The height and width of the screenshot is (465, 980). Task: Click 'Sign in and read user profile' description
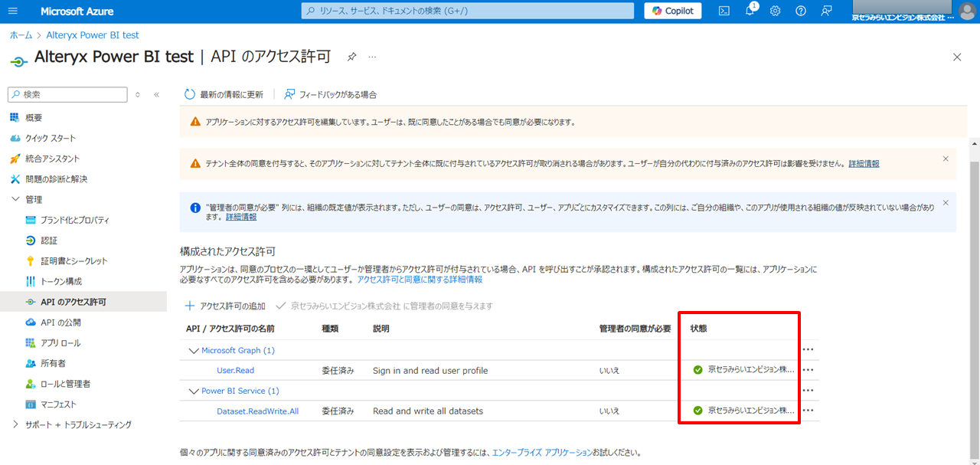[x=430, y=371]
